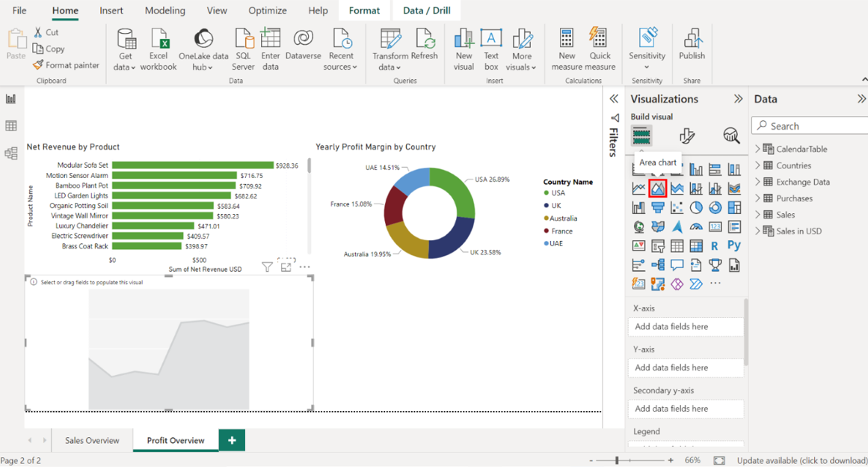The width and height of the screenshot is (868, 467).
Task: Expand the CalendarTable fields
Action: pos(757,149)
